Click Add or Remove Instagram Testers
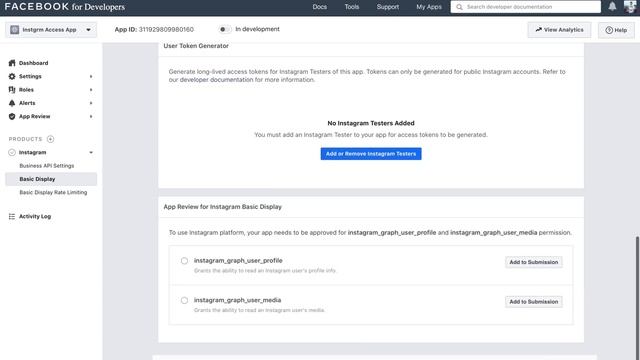The width and height of the screenshot is (640, 360). [x=371, y=154]
